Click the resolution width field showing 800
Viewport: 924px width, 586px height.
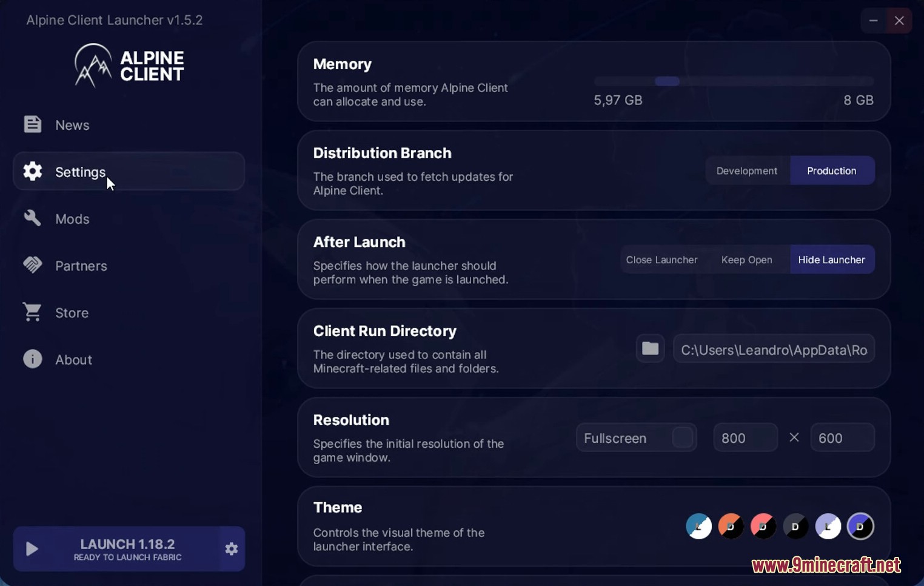tap(745, 437)
